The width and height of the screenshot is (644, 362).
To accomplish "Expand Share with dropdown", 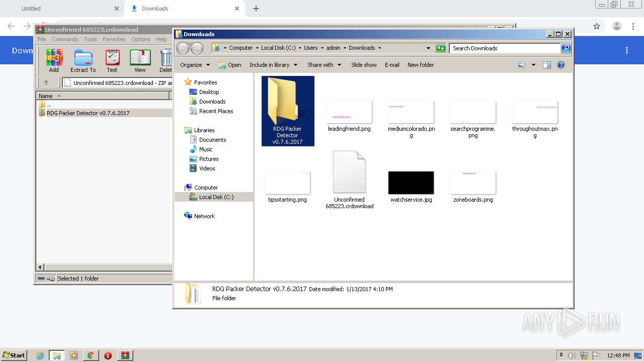I will 324,65.
